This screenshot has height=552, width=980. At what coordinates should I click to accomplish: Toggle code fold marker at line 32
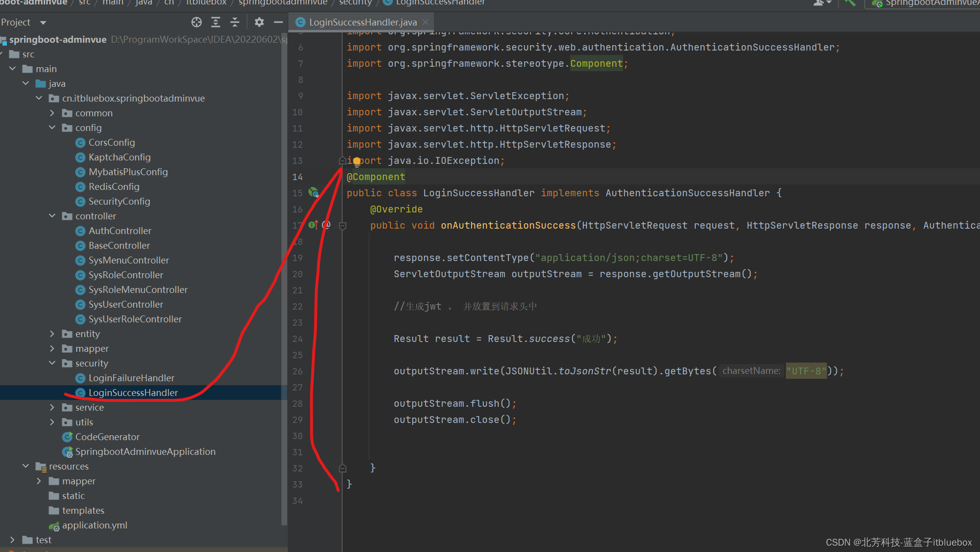[343, 468]
